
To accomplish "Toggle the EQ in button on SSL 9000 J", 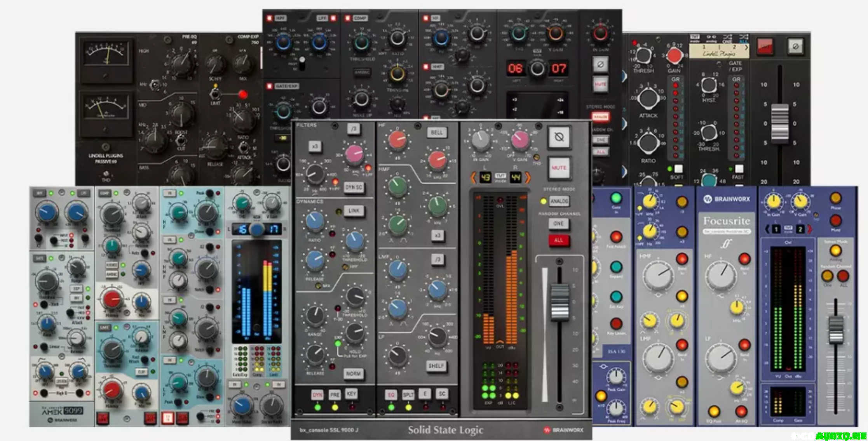I will (391, 395).
